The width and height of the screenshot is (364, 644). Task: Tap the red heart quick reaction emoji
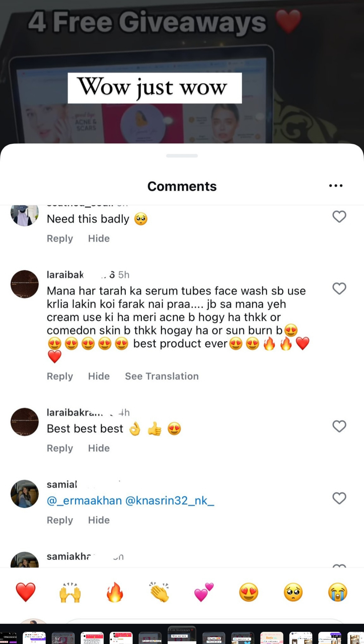tap(26, 592)
